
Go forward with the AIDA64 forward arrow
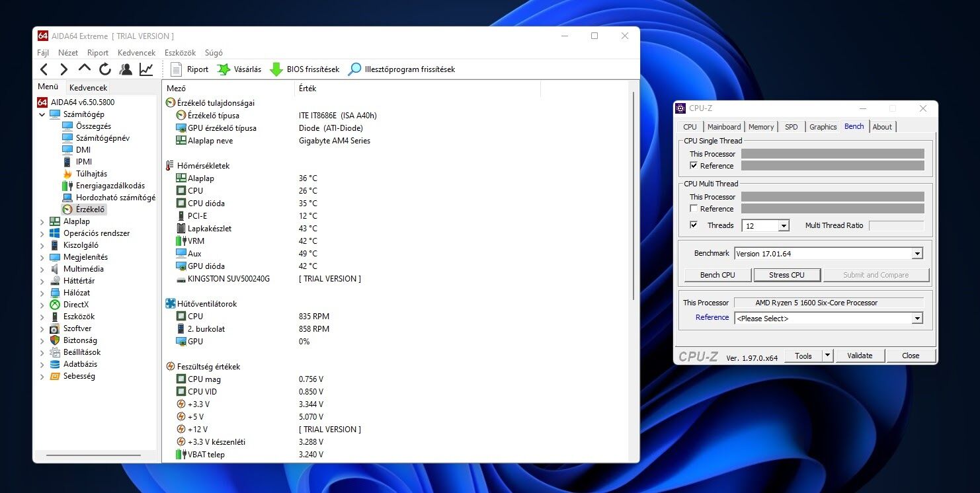click(x=64, y=69)
